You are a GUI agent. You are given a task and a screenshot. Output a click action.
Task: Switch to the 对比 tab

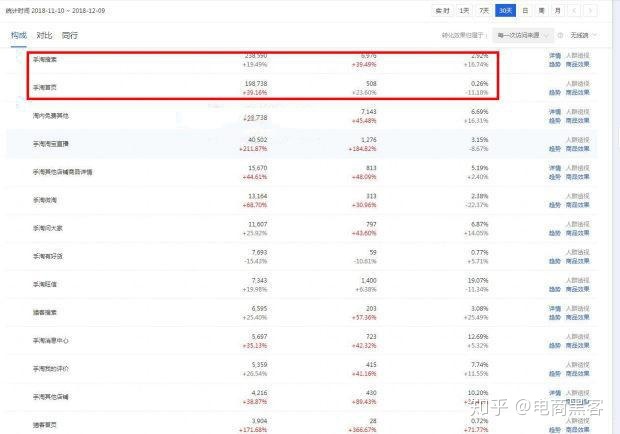tap(44, 36)
